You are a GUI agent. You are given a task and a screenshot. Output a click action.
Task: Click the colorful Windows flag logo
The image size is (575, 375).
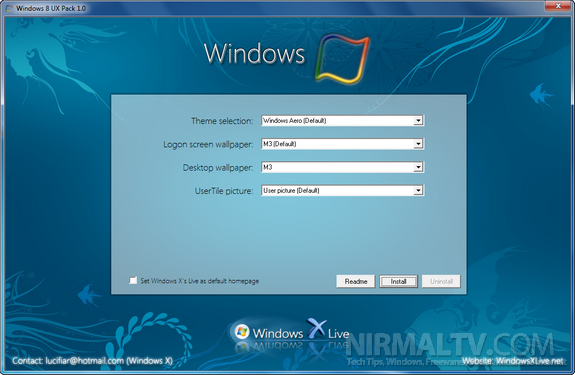pyautogui.click(x=343, y=59)
